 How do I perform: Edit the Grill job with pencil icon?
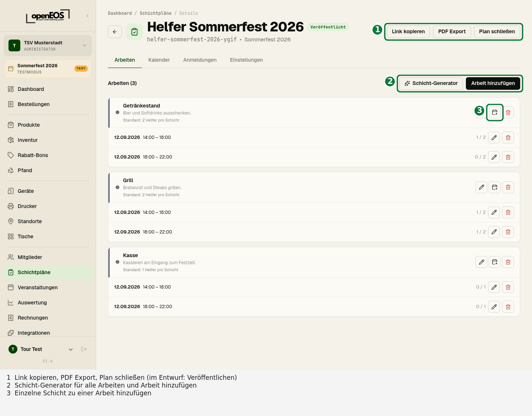(481, 187)
